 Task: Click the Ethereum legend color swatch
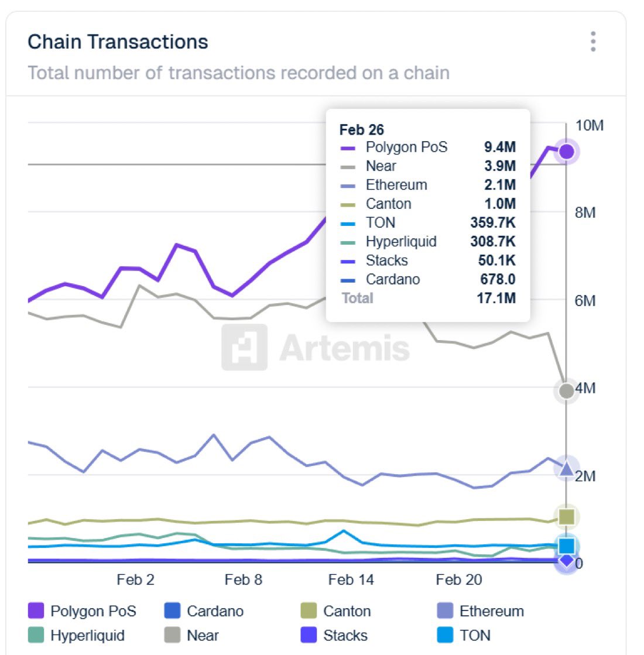click(x=446, y=611)
